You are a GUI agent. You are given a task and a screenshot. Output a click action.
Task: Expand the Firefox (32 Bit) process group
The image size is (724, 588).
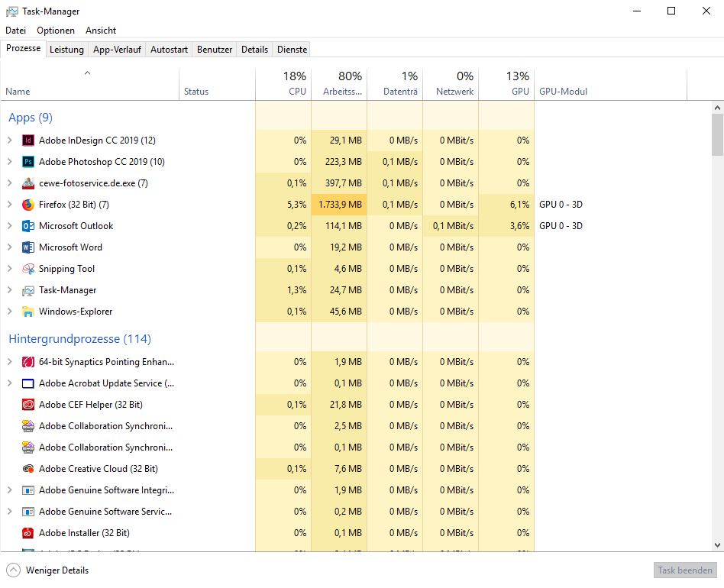[10, 204]
